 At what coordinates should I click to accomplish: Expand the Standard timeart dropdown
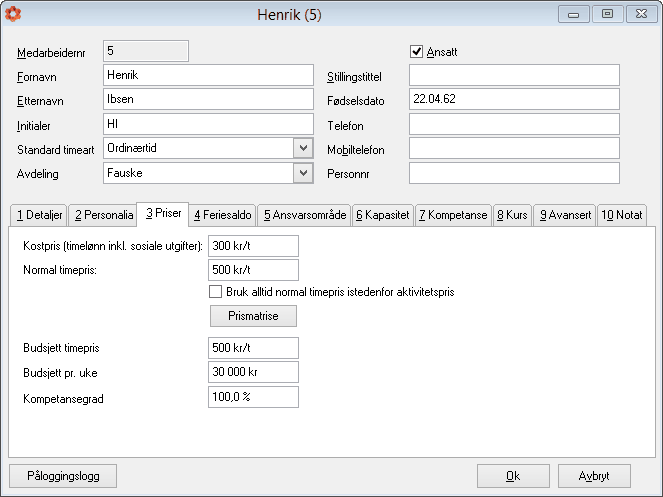tap(303, 148)
